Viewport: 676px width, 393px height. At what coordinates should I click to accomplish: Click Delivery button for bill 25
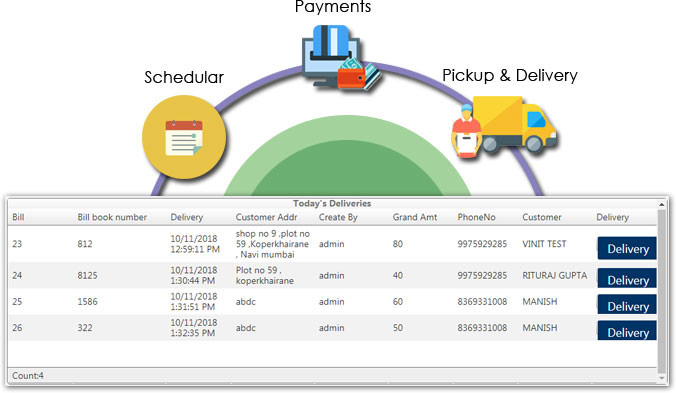627,305
